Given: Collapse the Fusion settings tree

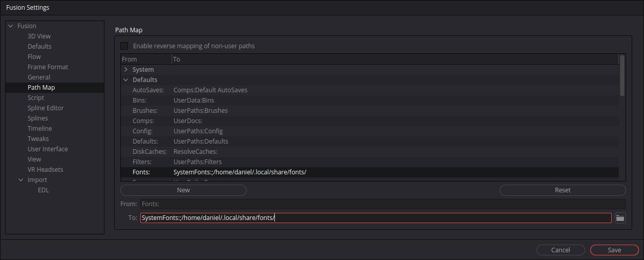Looking at the screenshot, I should point(10,26).
